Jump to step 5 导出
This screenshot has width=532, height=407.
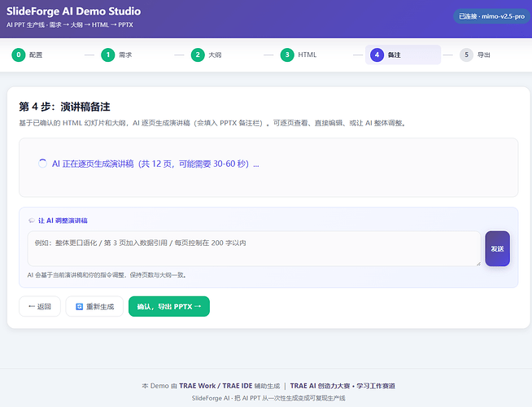[x=475, y=55]
